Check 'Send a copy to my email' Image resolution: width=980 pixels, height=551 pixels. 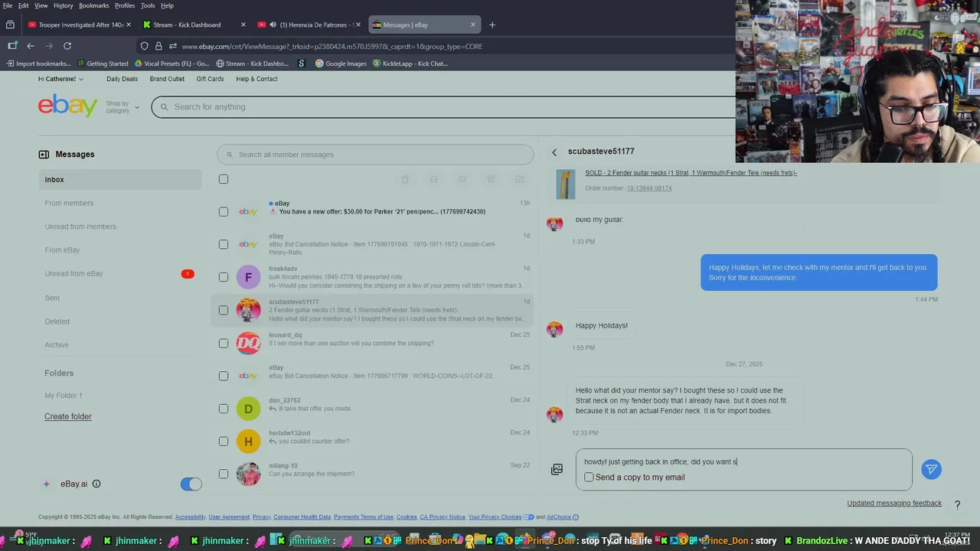[x=589, y=477]
